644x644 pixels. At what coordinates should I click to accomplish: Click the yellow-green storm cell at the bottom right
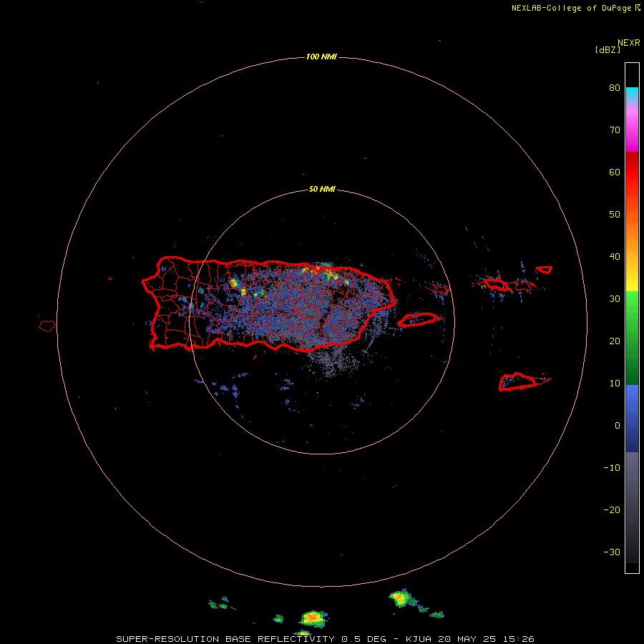pos(401,598)
